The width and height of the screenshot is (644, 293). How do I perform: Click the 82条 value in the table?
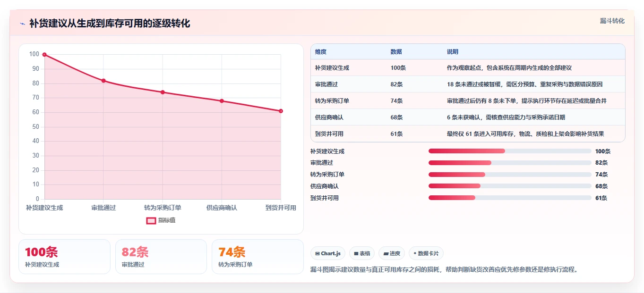(x=397, y=84)
